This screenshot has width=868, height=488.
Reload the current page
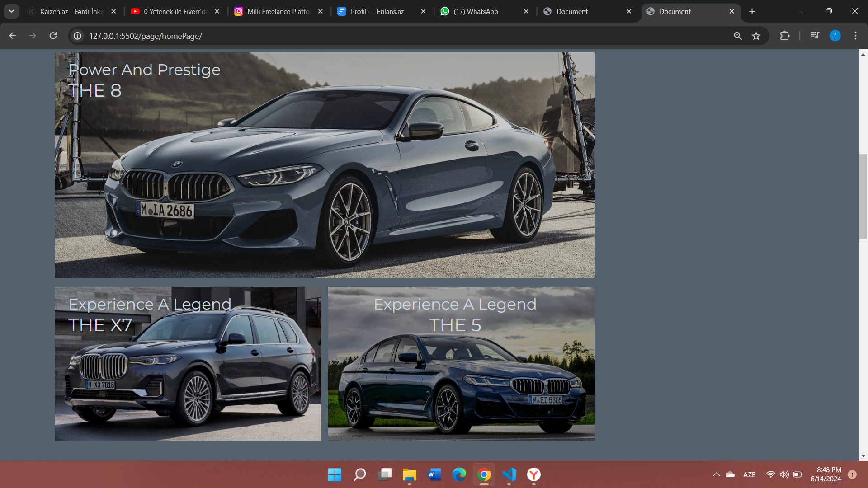tap(53, 36)
